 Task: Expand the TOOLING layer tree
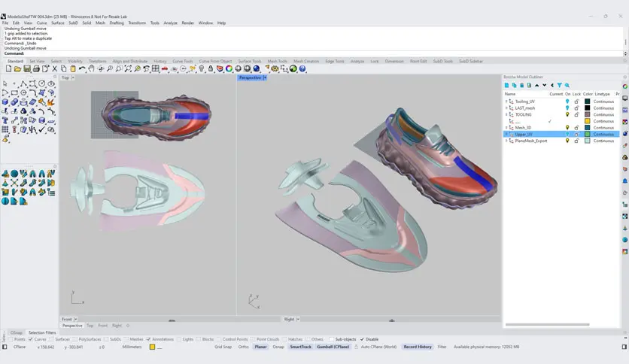coord(506,114)
